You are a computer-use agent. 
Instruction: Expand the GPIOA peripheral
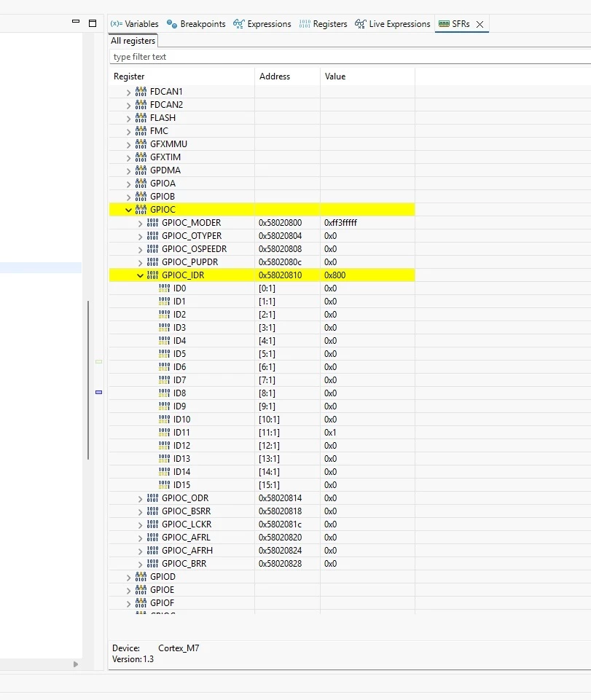point(129,184)
